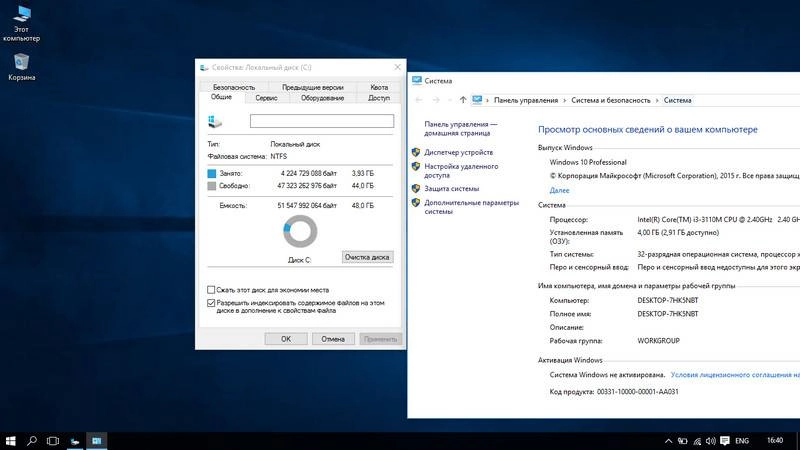This screenshot has width=800, height=450.
Task: Go back in System window
Action: click(419, 100)
